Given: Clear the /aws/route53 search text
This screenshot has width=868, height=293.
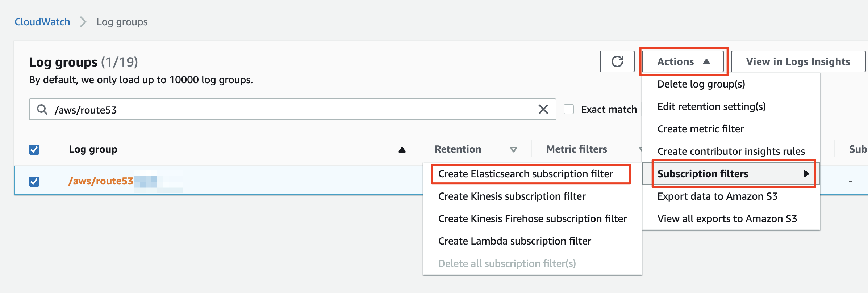Looking at the screenshot, I should pyautogui.click(x=543, y=109).
